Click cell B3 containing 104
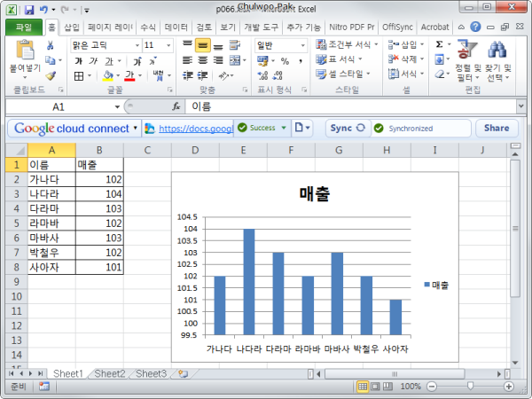532x399 pixels. [99, 194]
